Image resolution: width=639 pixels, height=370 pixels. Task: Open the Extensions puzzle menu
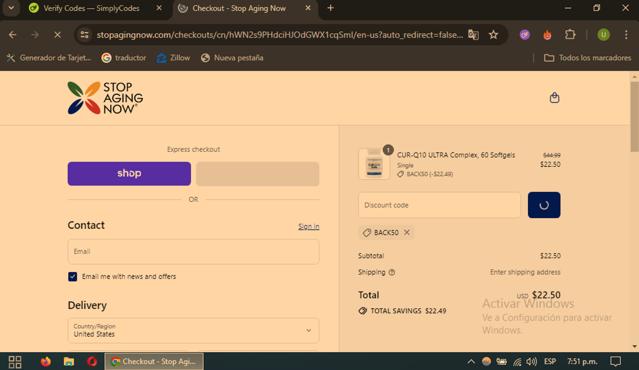point(570,35)
